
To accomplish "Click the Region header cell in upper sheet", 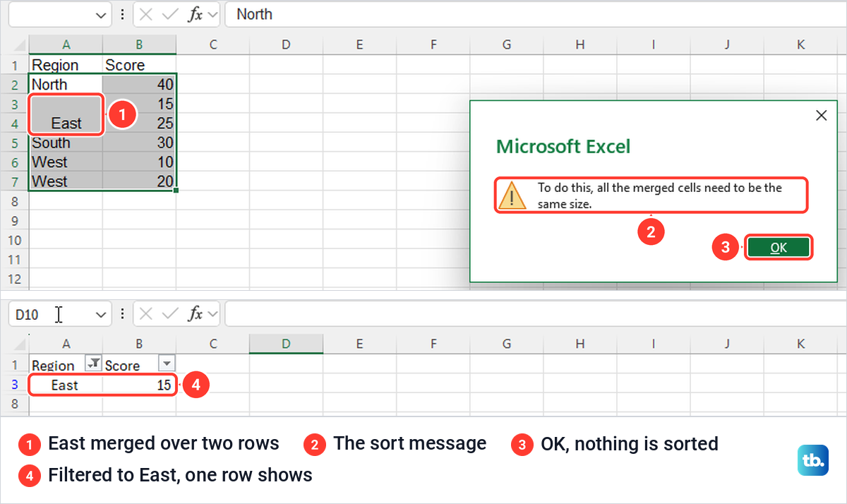I will click(66, 65).
